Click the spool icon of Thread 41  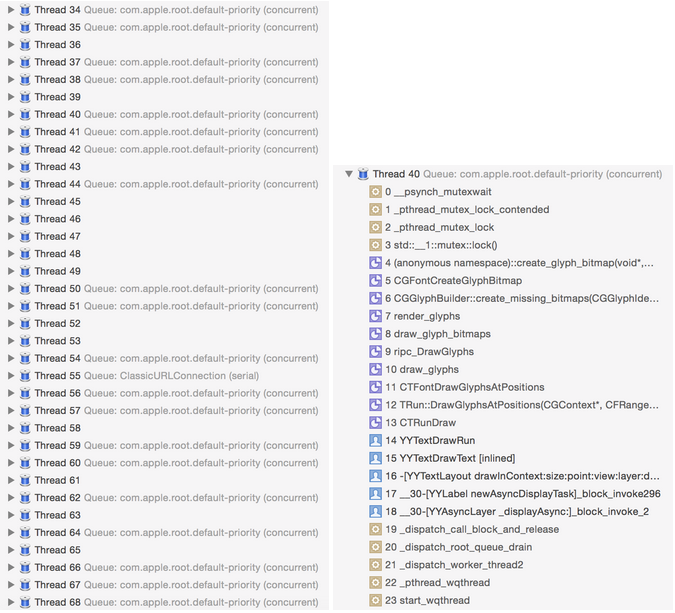(25, 132)
